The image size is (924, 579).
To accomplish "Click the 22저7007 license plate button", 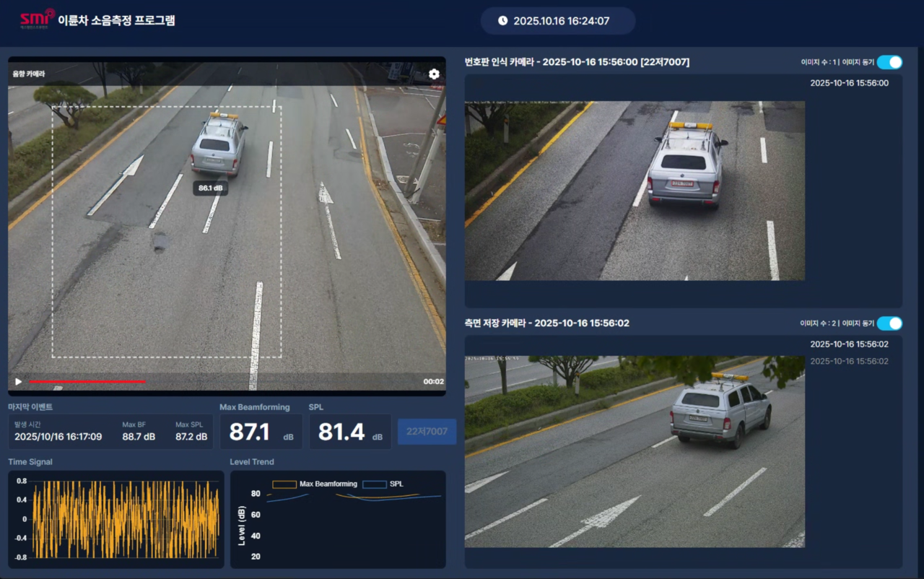I will pyautogui.click(x=427, y=432).
